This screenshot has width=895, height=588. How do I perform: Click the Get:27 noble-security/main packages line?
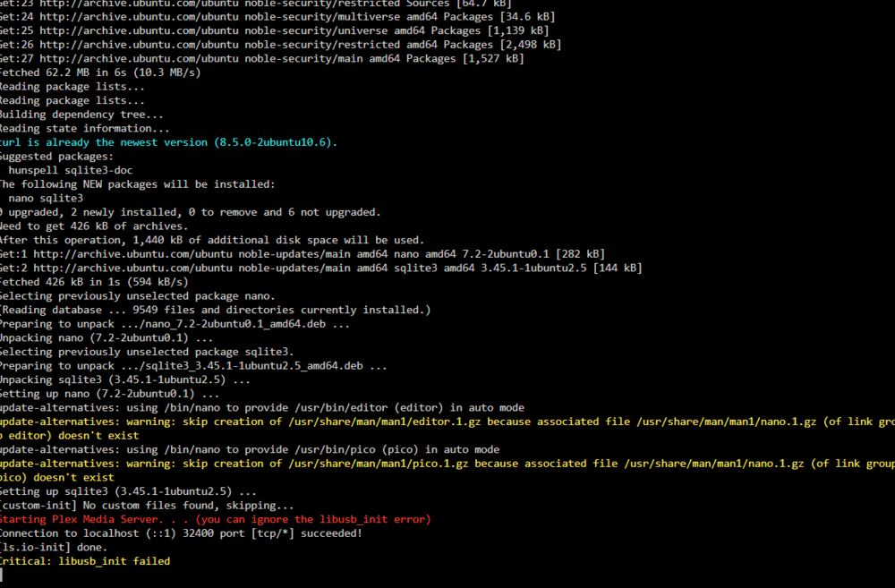click(262, 59)
